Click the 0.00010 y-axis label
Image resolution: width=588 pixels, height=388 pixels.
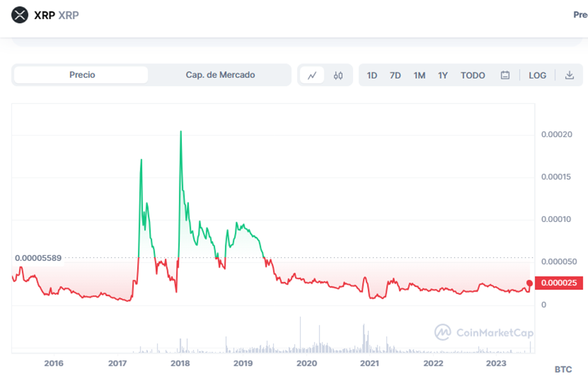click(555, 220)
